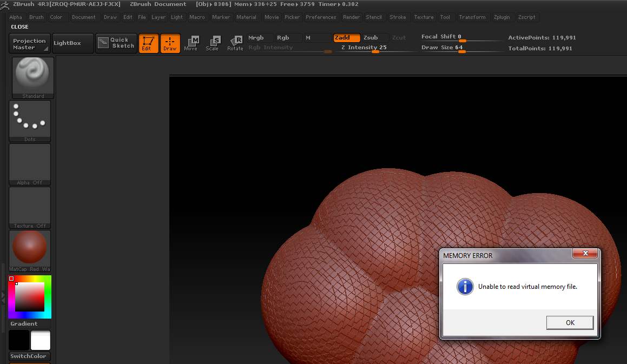Select the Scale tool

[x=212, y=43]
